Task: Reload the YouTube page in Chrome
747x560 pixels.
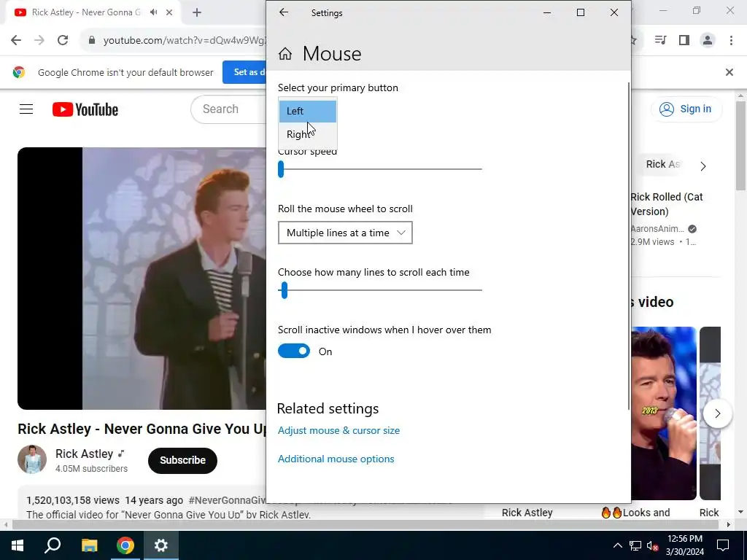Action: click(x=63, y=41)
